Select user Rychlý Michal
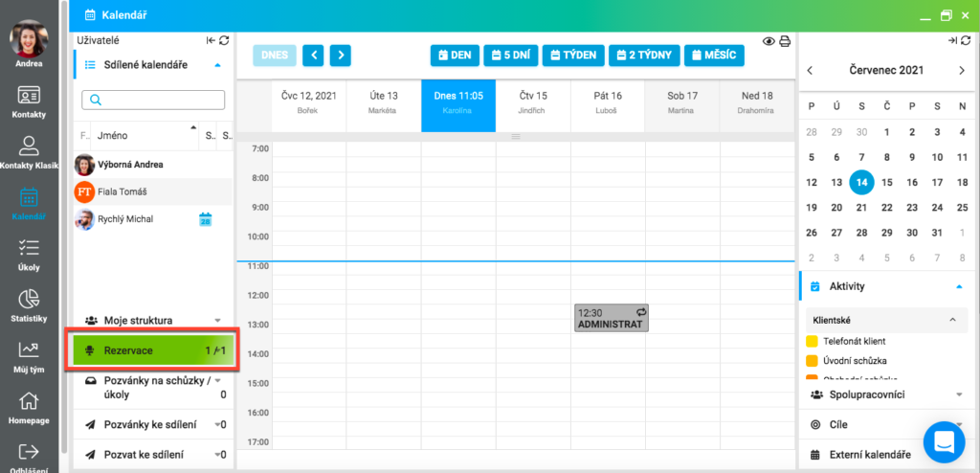 pos(152,219)
